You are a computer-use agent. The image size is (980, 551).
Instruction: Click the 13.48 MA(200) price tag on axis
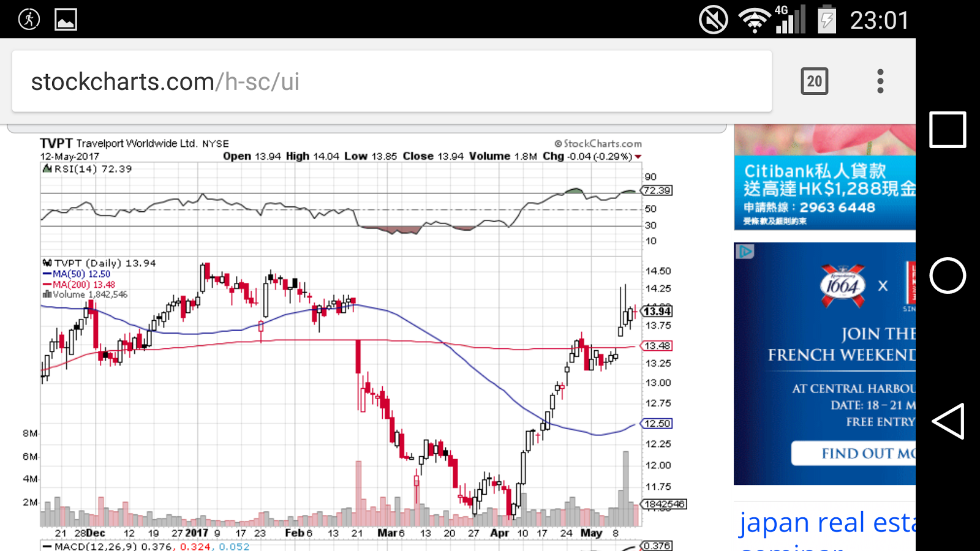coord(657,346)
